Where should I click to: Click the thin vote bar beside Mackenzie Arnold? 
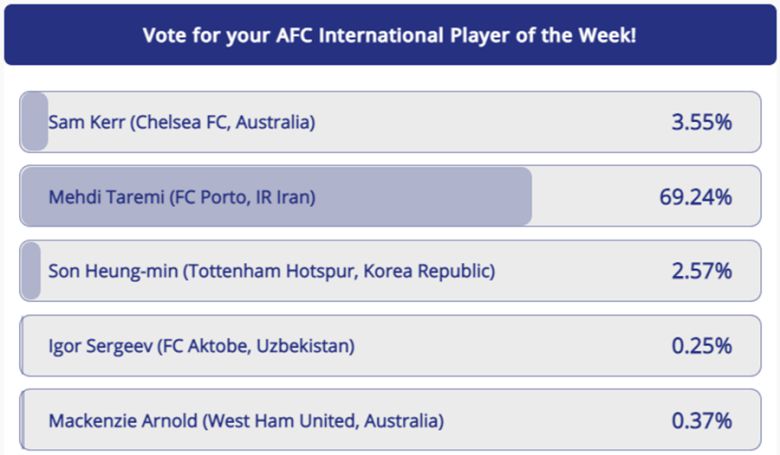(x=22, y=421)
